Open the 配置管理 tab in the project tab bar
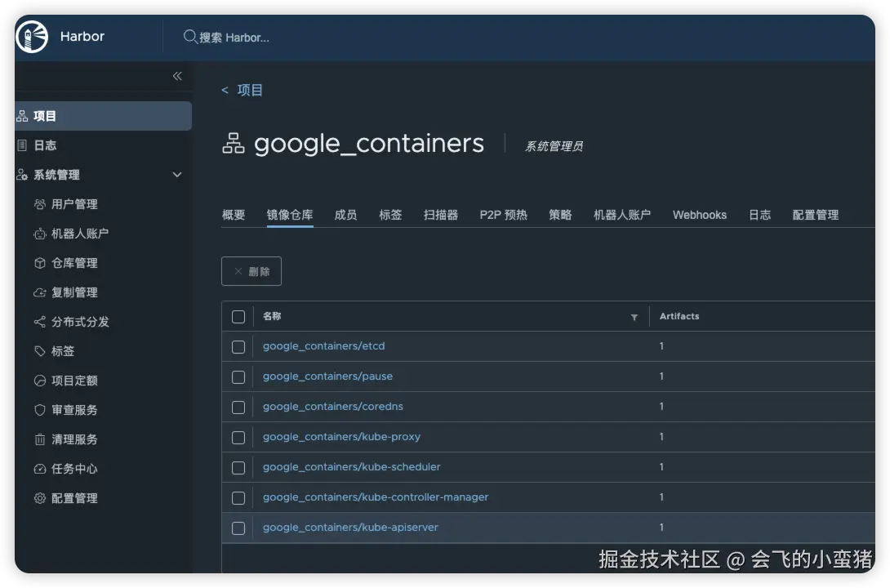 816,215
